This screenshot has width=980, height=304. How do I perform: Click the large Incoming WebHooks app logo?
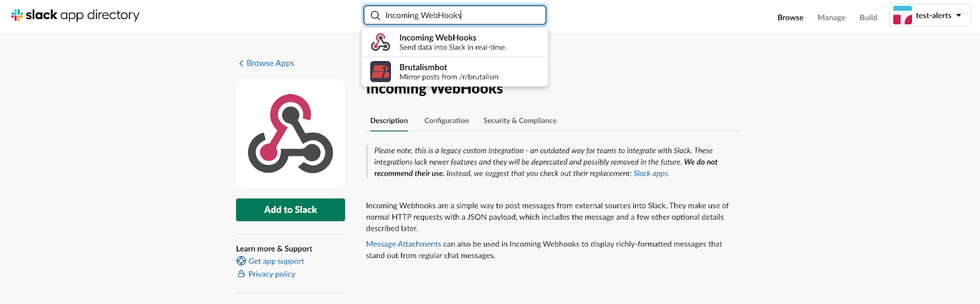click(x=290, y=133)
